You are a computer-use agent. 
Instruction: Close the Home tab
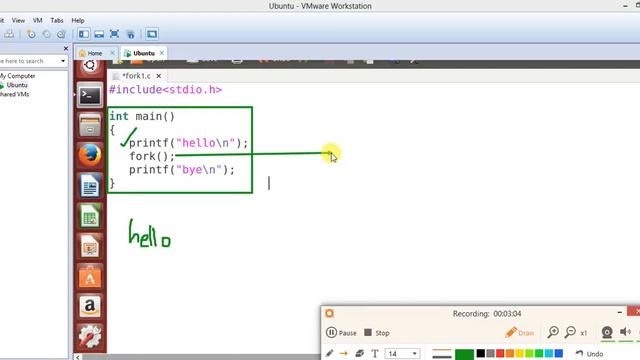coord(112,53)
